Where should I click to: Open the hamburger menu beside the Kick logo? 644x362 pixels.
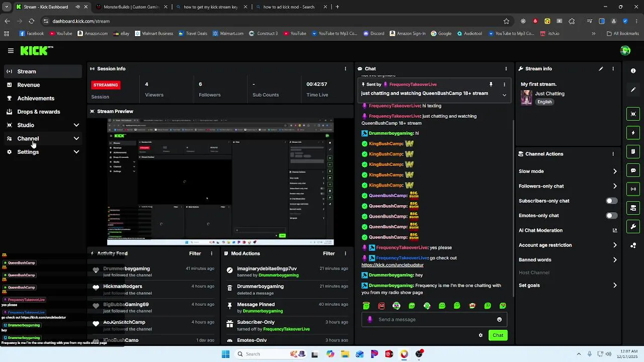point(11,51)
